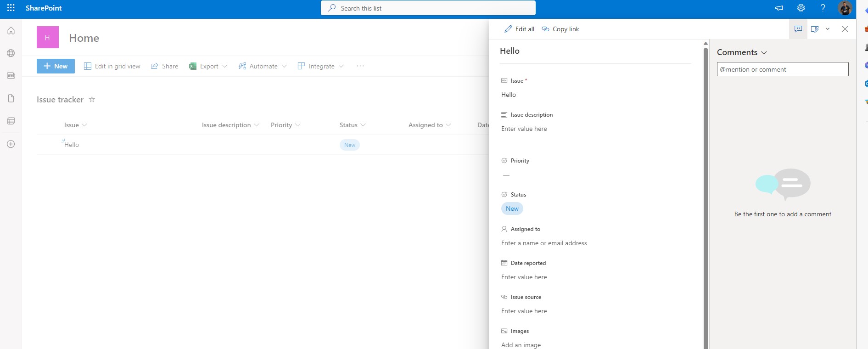Click Edit all in the item panel

click(520, 29)
